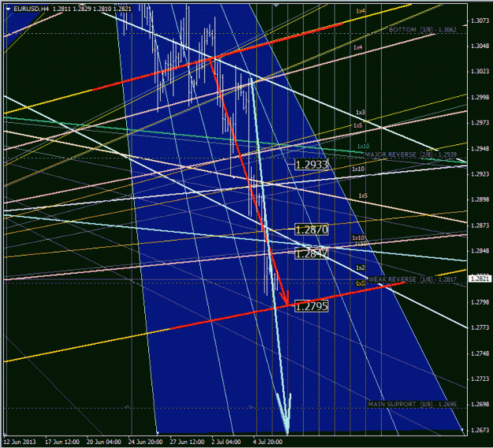The image size is (493, 448).
Task: Click 1.2998 on the price axis
Action: pyautogui.click(x=480, y=98)
